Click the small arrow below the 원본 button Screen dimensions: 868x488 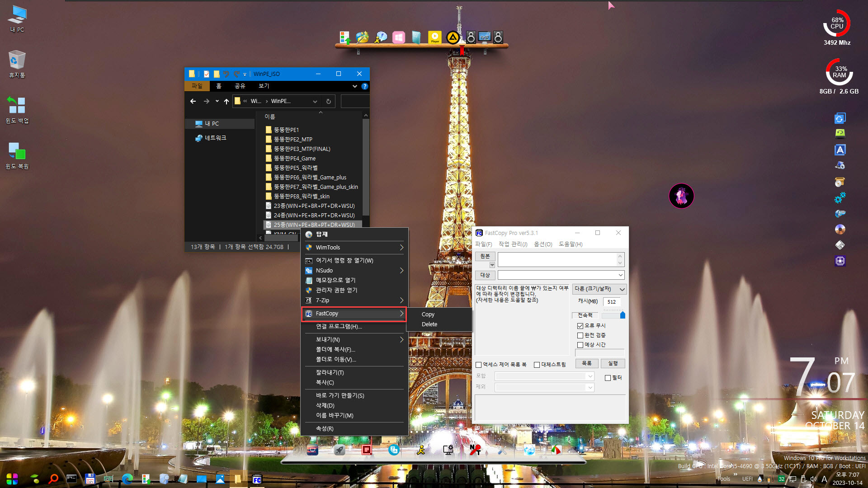[x=492, y=265]
